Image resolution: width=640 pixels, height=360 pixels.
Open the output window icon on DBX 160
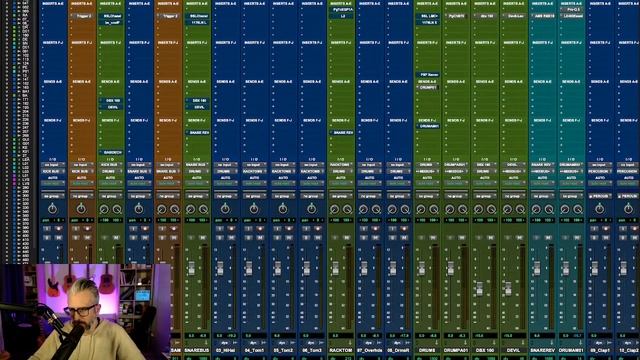pyautogui.click(x=494, y=343)
